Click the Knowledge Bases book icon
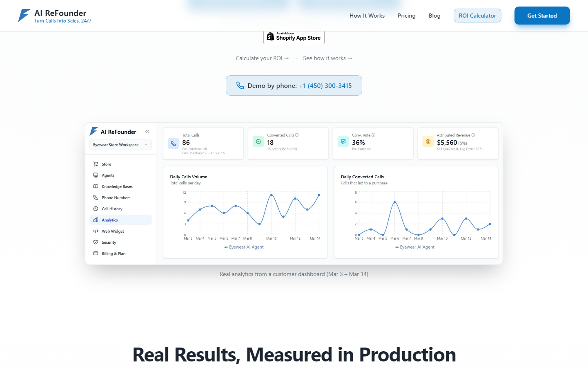 tap(96, 186)
